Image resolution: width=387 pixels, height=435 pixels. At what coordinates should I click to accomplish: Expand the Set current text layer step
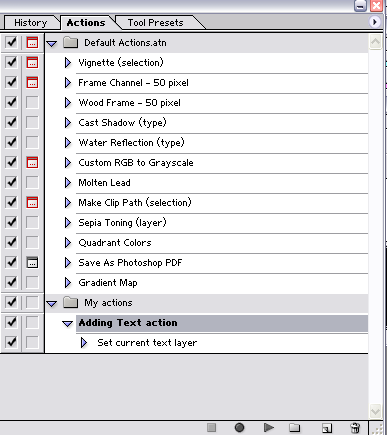(x=84, y=343)
